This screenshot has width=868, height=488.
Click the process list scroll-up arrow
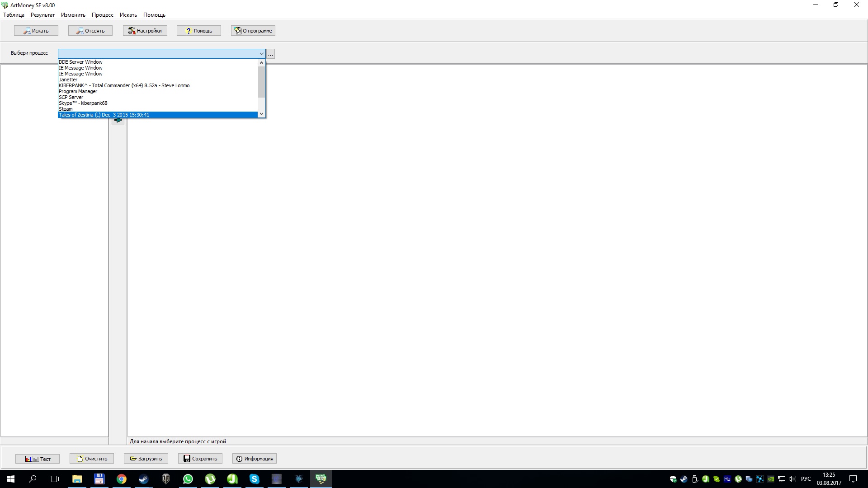(x=261, y=63)
